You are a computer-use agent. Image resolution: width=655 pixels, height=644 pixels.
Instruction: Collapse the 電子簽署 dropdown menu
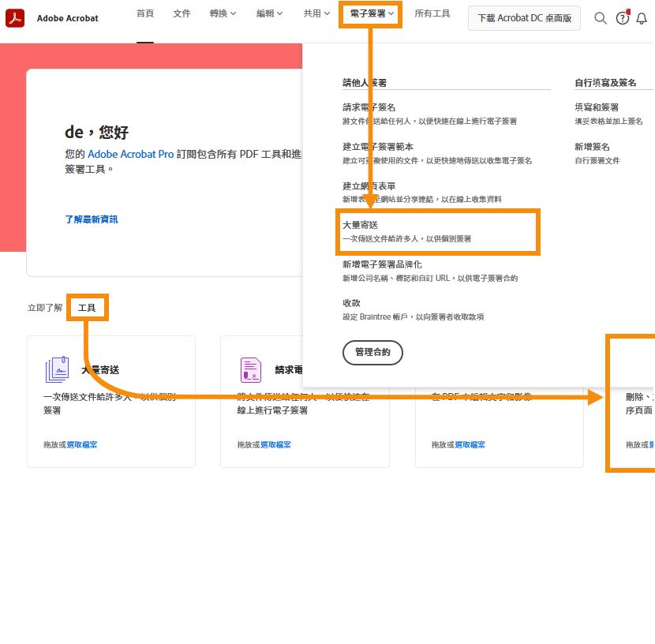(372, 13)
